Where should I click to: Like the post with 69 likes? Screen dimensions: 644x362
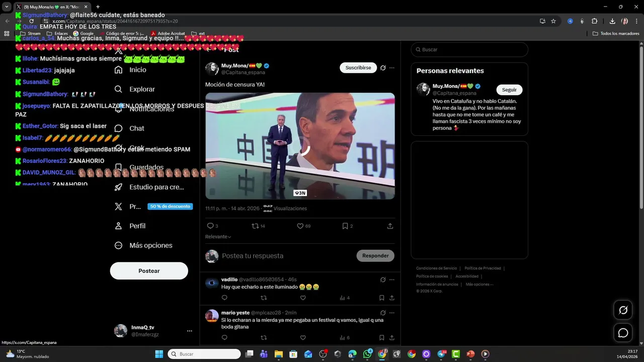point(300,226)
